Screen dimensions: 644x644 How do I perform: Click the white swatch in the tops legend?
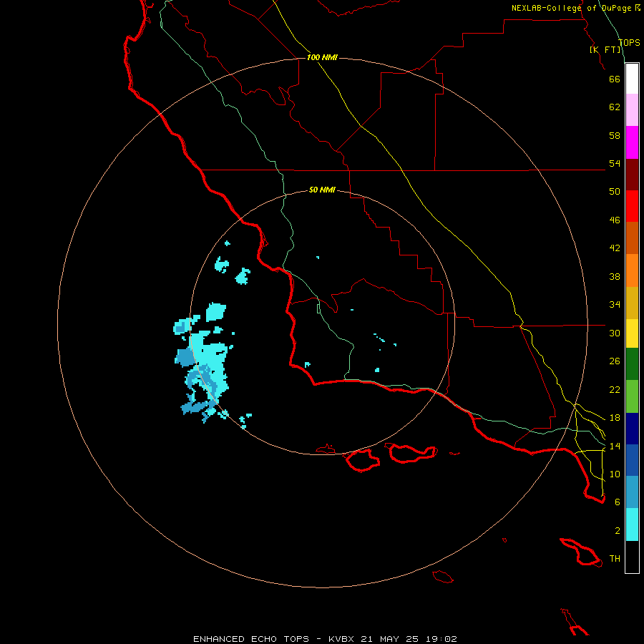tap(632, 79)
